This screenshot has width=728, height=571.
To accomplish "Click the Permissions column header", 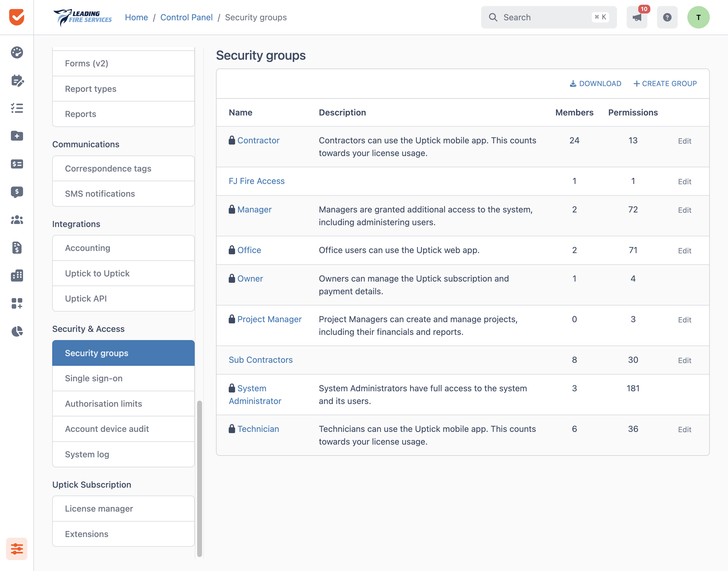I will (x=633, y=113).
